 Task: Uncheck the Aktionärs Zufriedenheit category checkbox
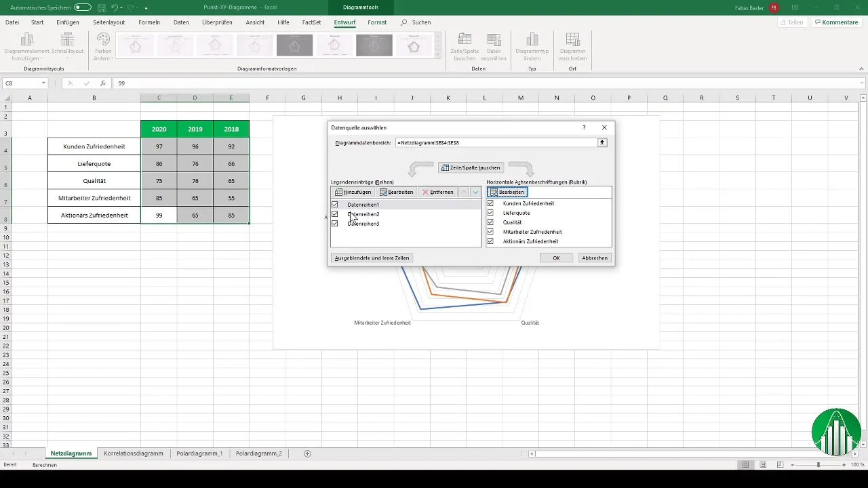point(490,241)
